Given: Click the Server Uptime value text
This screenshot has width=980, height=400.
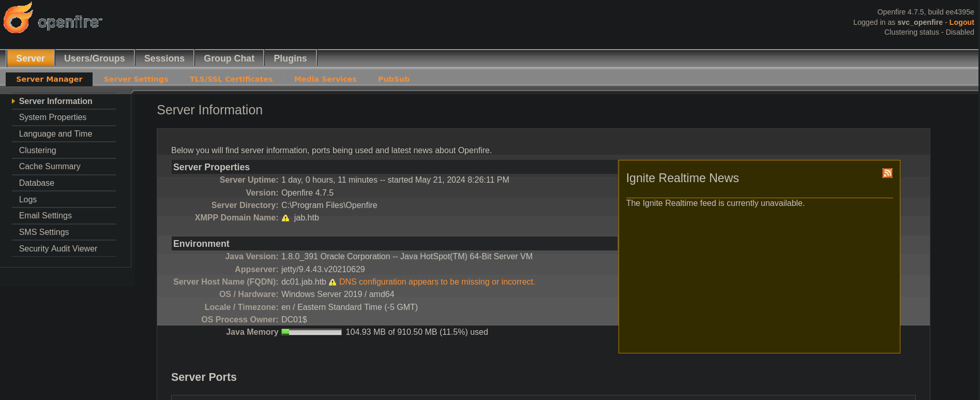Looking at the screenshot, I should coord(395,180).
